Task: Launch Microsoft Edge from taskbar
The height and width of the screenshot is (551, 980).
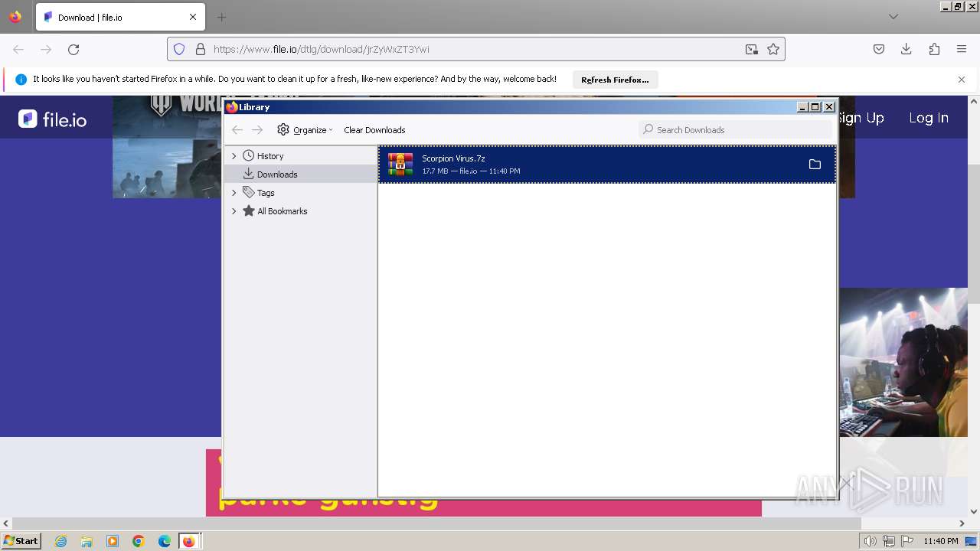Action: (165, 541)
